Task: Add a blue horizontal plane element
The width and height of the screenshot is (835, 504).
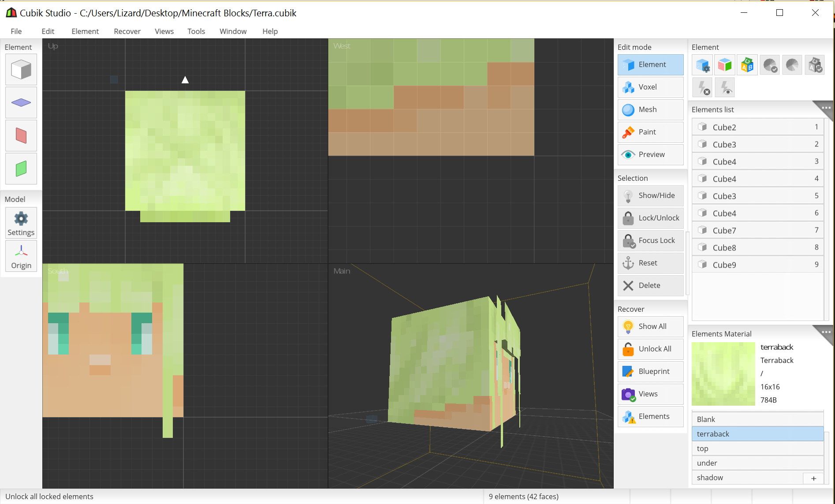Action: coord(21,103)
